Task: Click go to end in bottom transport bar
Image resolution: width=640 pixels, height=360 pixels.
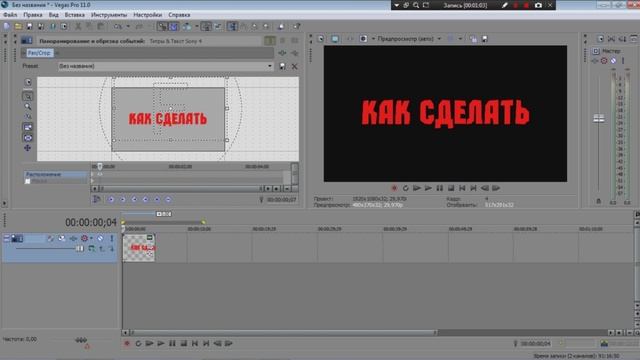Action: [207, 344]
